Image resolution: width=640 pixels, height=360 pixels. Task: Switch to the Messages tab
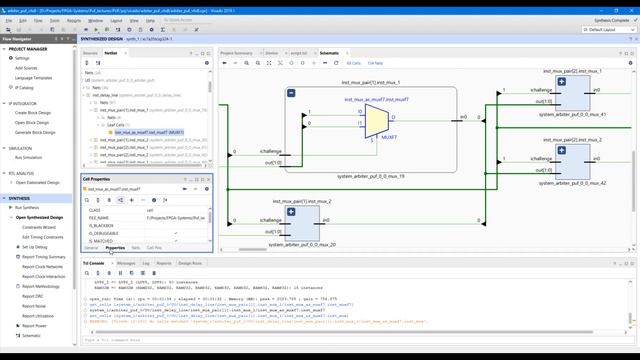pyautogui.click(x=126, y=263)
